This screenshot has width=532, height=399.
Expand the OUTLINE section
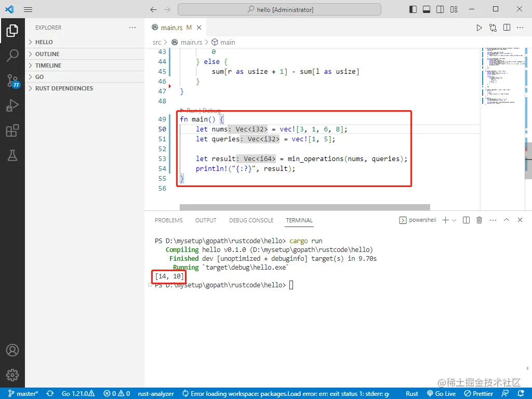pos(85,54)
